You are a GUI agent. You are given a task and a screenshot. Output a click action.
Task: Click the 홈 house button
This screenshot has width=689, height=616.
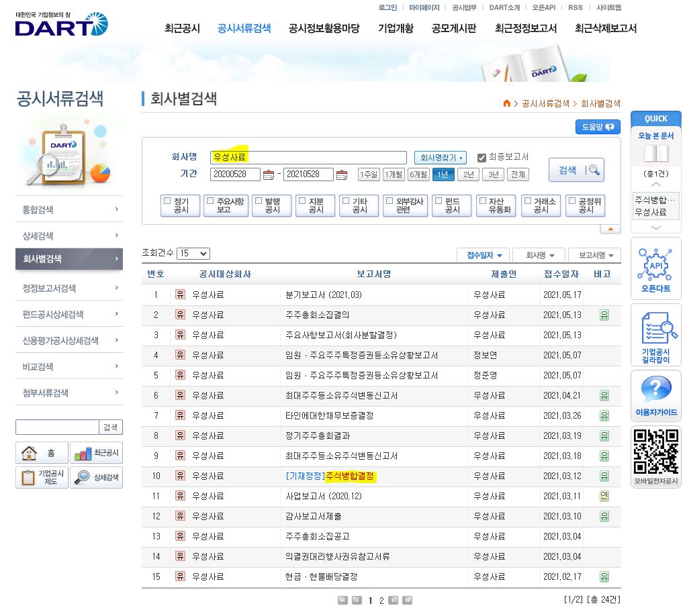42,453
